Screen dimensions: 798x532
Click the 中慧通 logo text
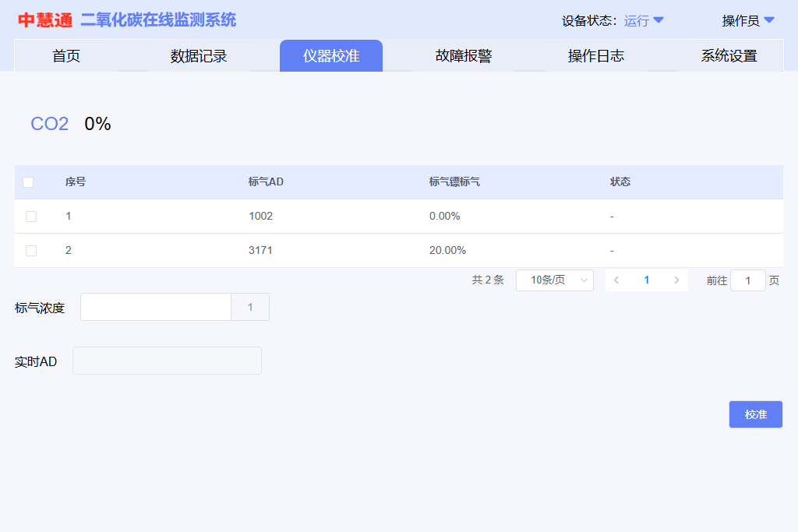45,20
